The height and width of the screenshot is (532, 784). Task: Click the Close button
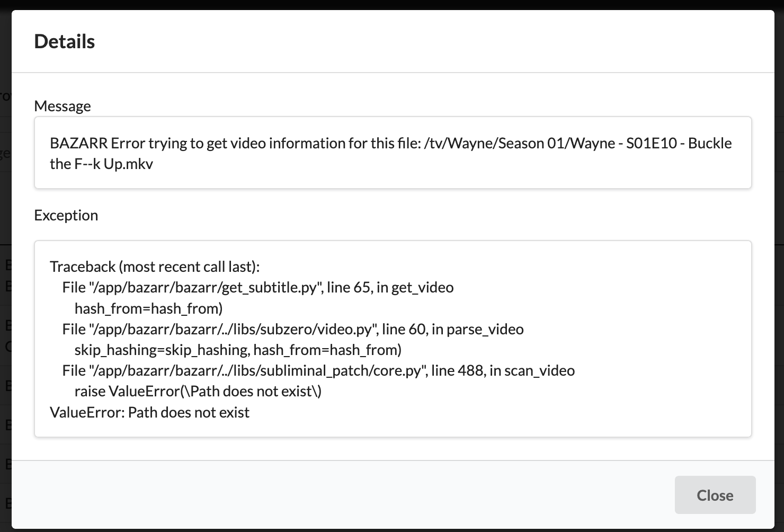[x=715, y=495]
